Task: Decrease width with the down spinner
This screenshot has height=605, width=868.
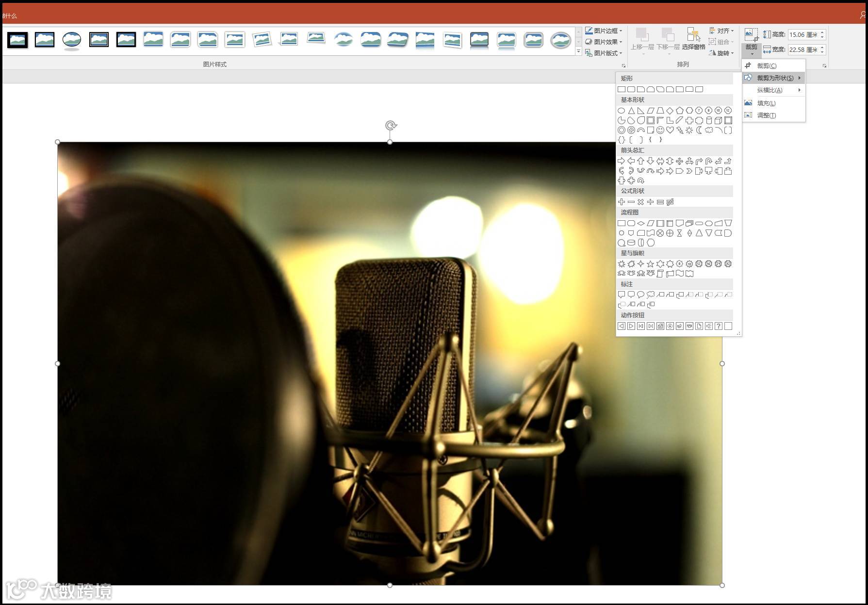Action: 822,52
